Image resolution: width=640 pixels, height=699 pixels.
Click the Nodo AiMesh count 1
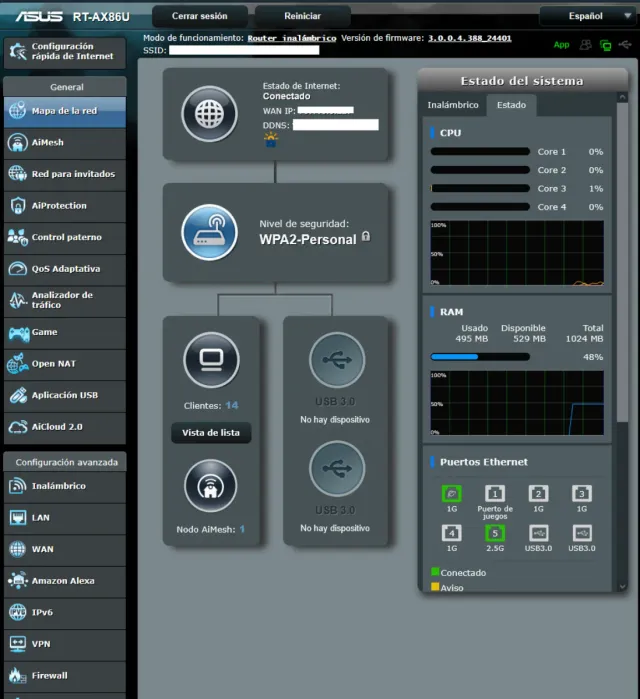pyautogui.click(x=242, y=529)
